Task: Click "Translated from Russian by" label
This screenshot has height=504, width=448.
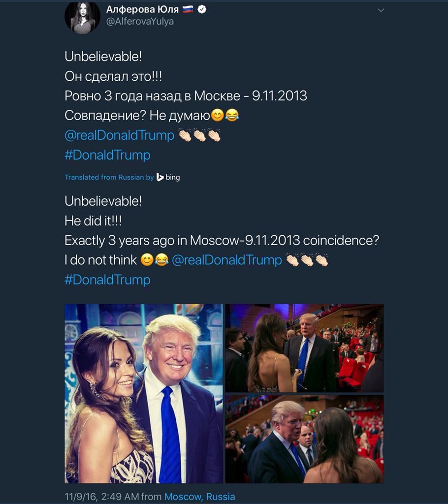Action: 109,177
